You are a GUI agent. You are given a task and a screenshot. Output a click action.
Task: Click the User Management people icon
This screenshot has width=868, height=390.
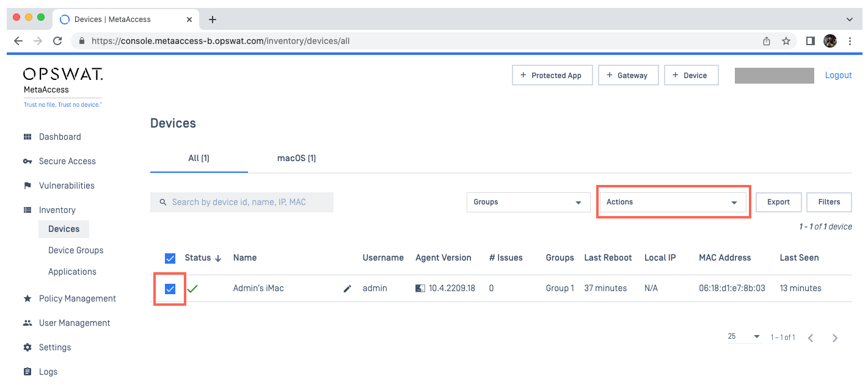pyautogui.click(x=27, y=323)
